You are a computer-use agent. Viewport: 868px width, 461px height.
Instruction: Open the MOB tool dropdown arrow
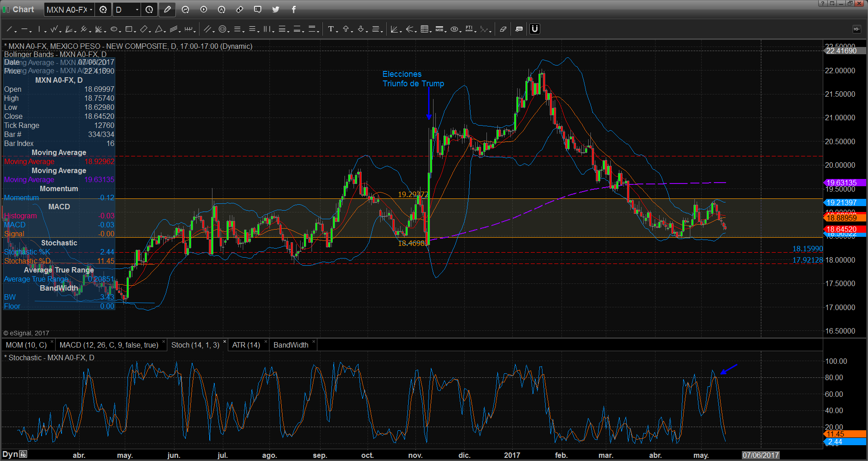446,31
